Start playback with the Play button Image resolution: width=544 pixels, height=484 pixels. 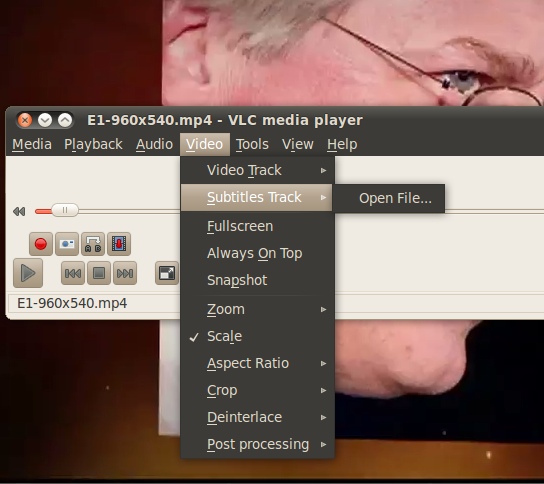(28, 273)
